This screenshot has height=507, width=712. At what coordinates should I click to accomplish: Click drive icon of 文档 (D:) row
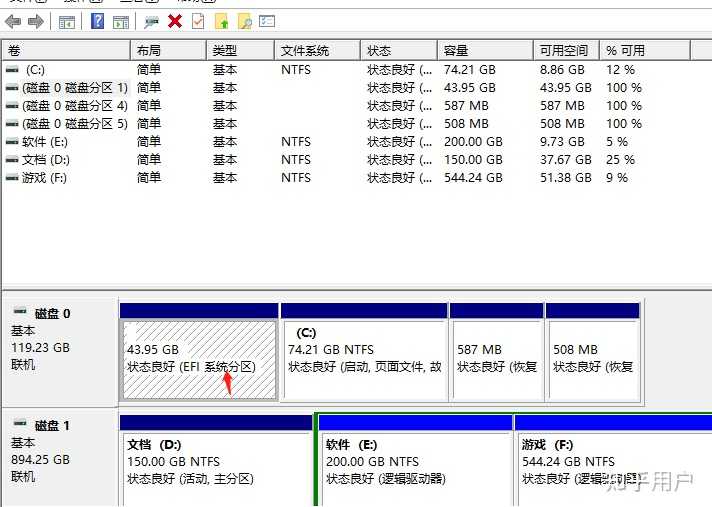point(12,160)
